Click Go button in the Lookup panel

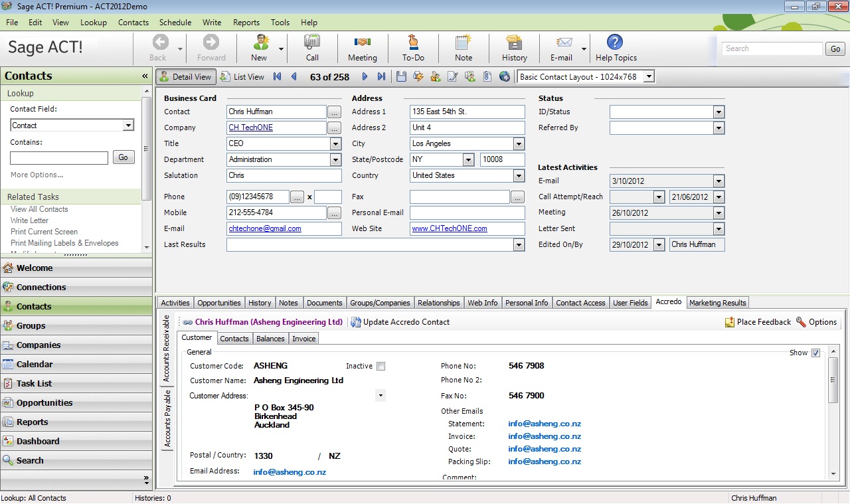(124, 157)
